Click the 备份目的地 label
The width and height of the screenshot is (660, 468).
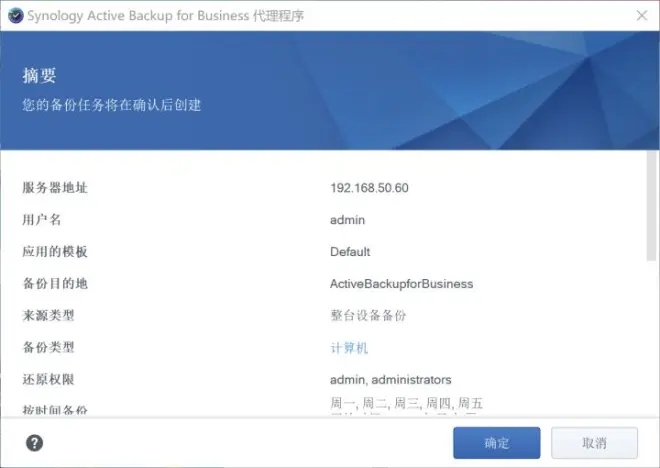point(55,284)
